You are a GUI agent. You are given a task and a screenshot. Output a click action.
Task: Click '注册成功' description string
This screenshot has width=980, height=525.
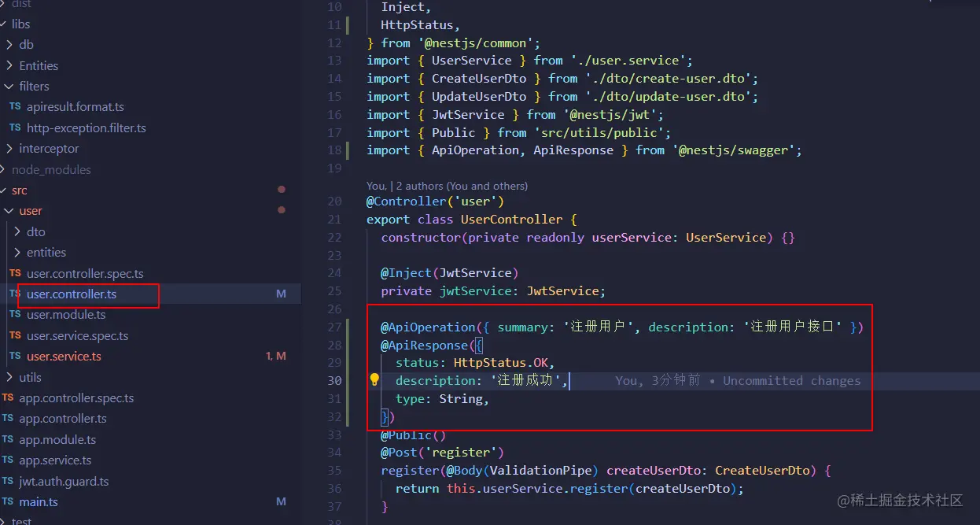527,381
